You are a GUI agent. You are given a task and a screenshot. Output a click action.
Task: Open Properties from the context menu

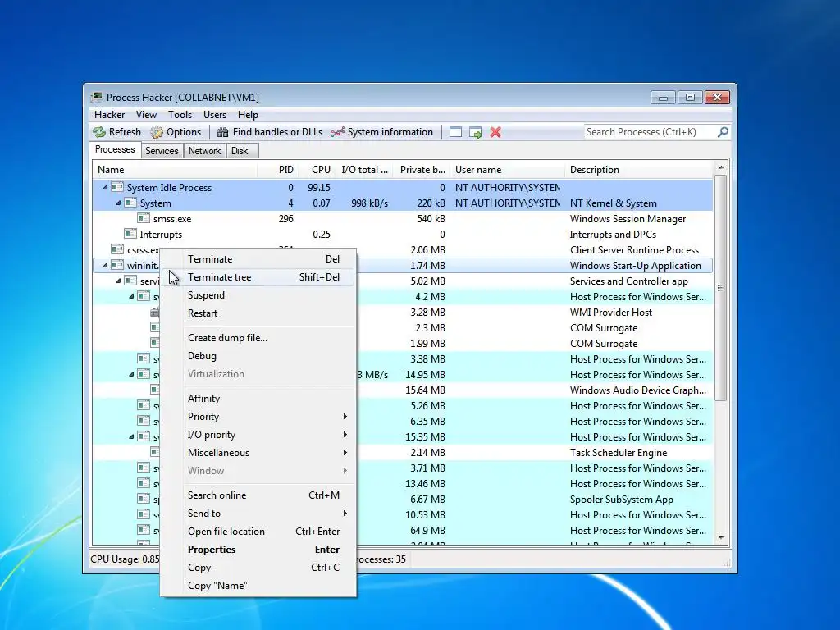tap(258, 550)
